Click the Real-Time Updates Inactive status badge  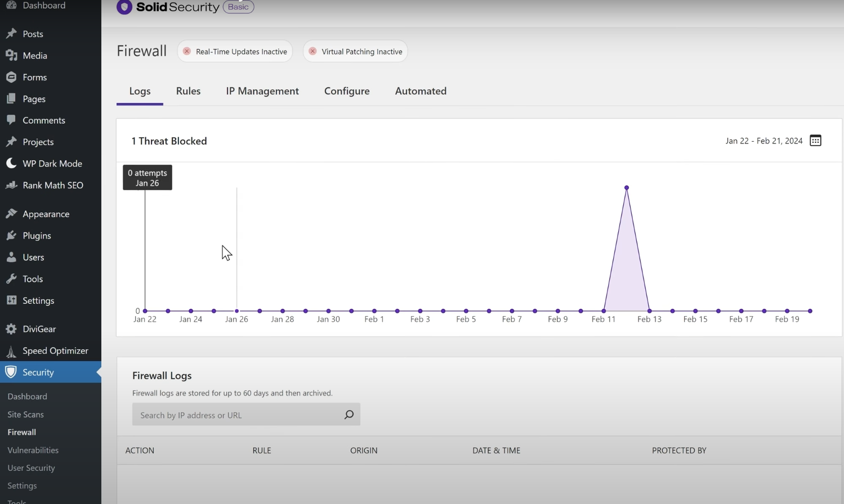pos(235,51)
